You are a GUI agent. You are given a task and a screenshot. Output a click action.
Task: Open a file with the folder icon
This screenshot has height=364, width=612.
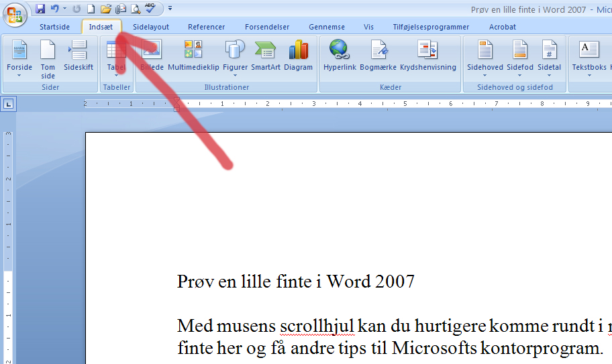tap(105, 9)
